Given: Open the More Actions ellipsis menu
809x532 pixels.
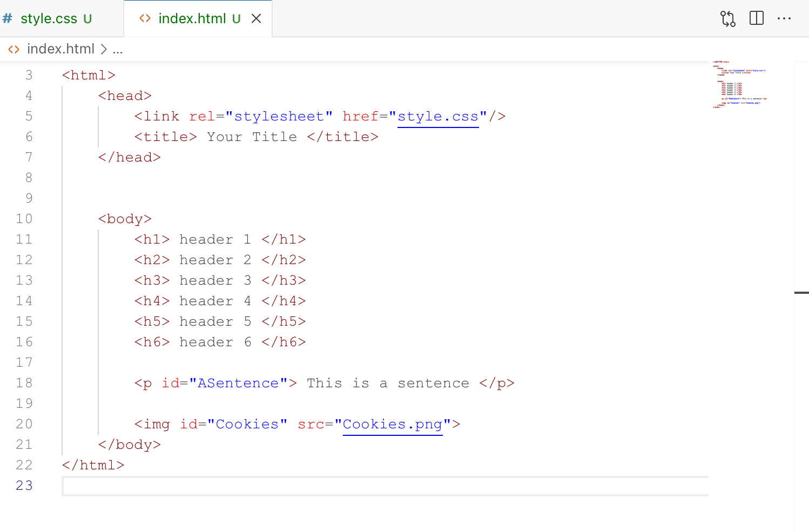Looking at the screenshot, I should click(x=784, y=18).
